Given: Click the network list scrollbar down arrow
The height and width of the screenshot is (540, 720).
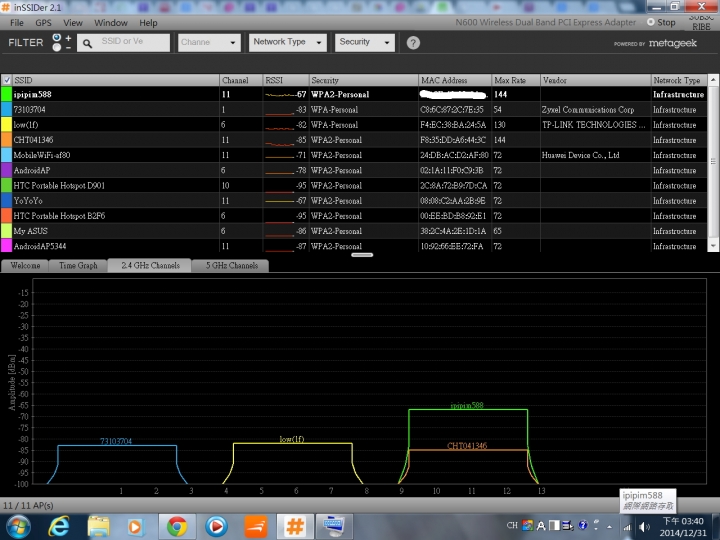Looking at the screenshot, I should pyautogui.click(x=713, y=246).
